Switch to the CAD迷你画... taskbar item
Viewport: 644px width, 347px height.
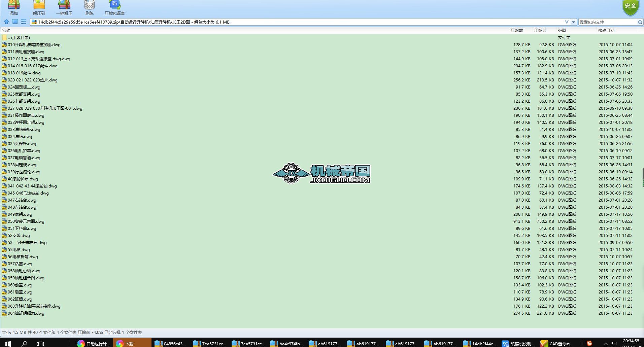(556, 344)
